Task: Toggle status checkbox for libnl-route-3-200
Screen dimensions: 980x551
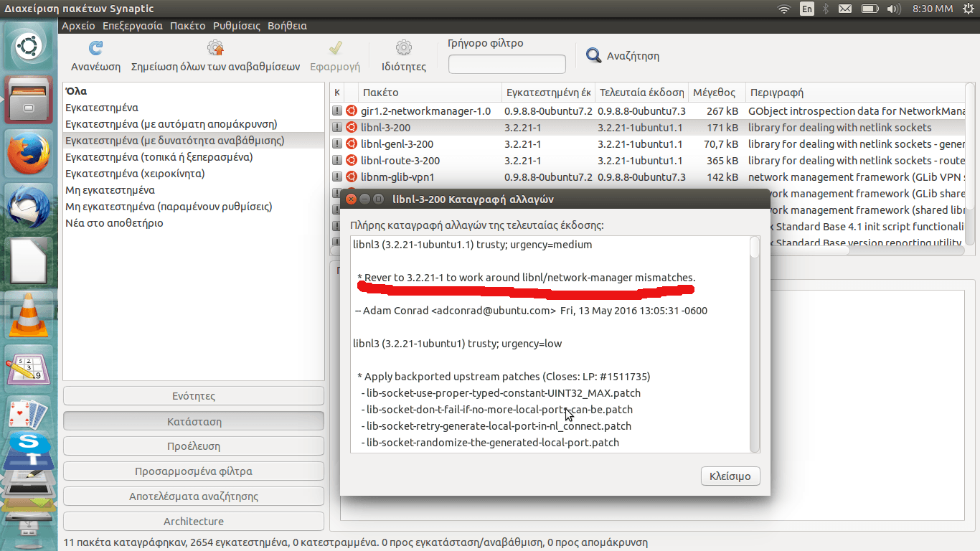Action: [336, 161]
